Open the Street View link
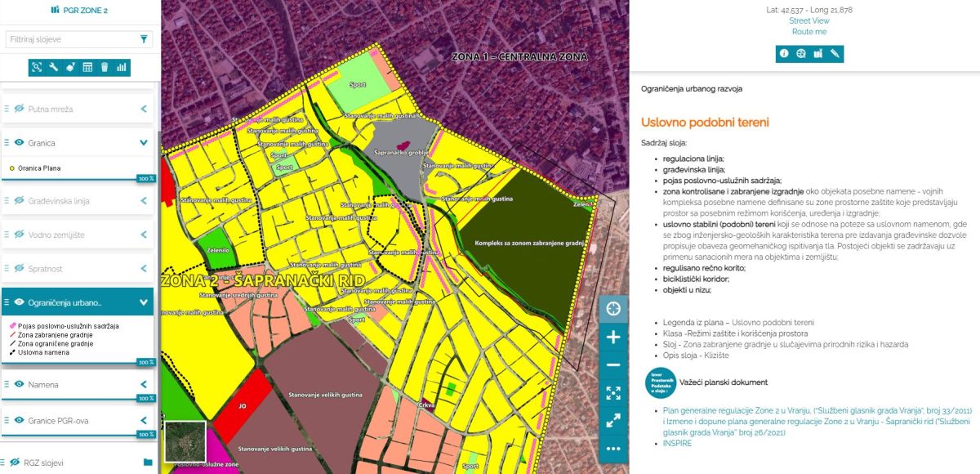The width and height of the screenshot is (980, 474). pos(808,20)
